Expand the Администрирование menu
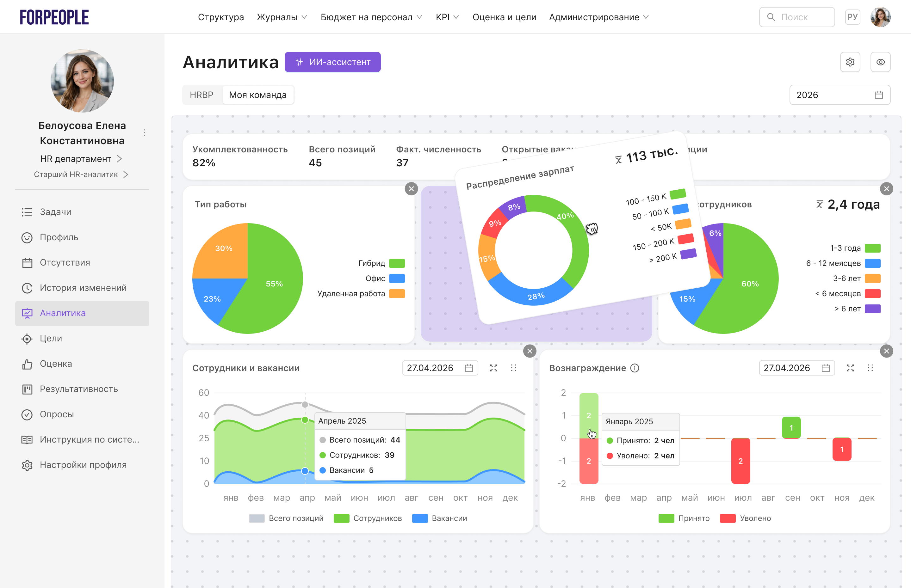Image resolution: width=911 pixels, height=588 pixels. click(x=598, y=17)
